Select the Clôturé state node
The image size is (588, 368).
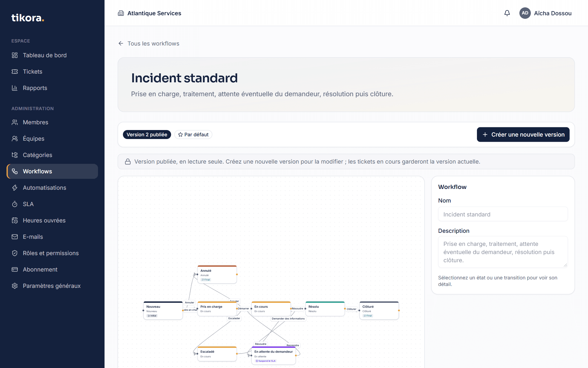pos(379,310)
